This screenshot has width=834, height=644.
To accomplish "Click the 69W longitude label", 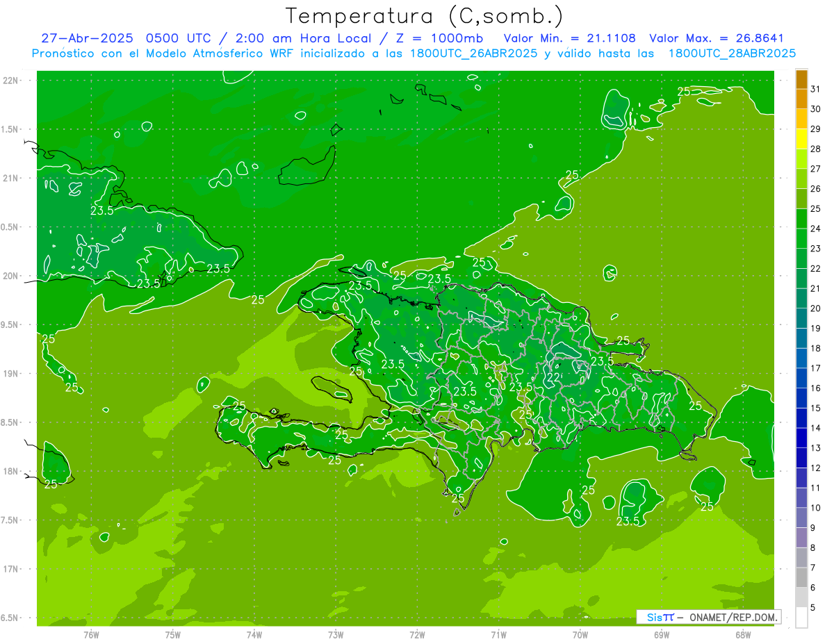I will 662,634.
